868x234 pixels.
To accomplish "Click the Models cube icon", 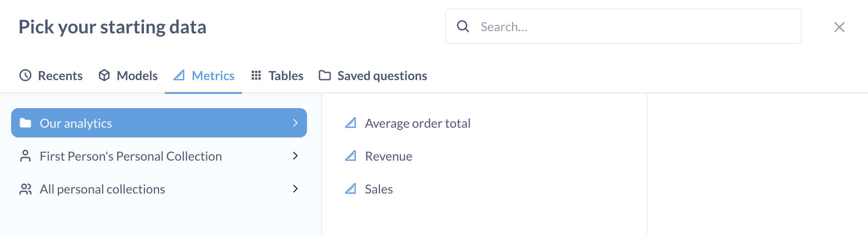I will tap(104, 76).
